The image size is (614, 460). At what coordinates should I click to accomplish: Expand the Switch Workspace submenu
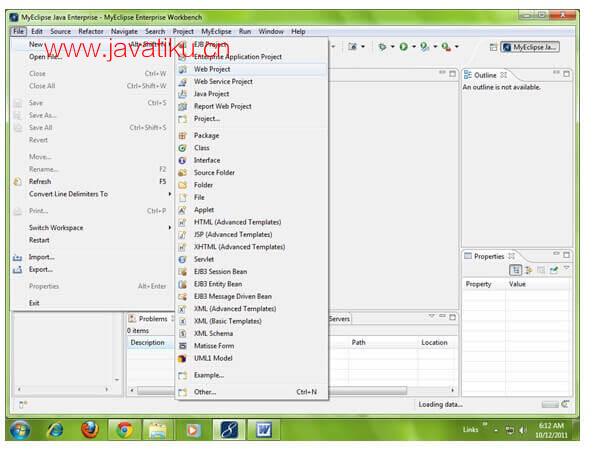pyautogui.click(x=170, y=228)
